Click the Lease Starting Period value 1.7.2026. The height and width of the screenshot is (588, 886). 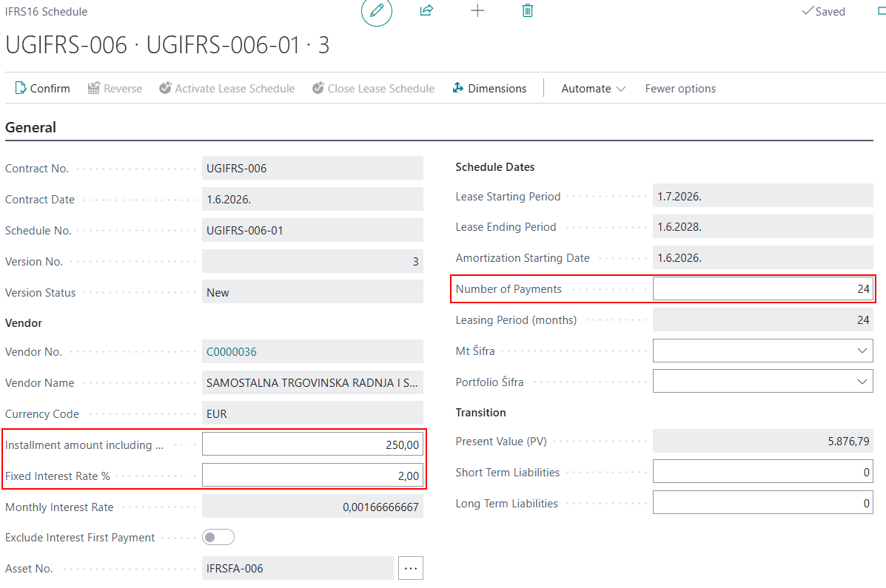763,196
